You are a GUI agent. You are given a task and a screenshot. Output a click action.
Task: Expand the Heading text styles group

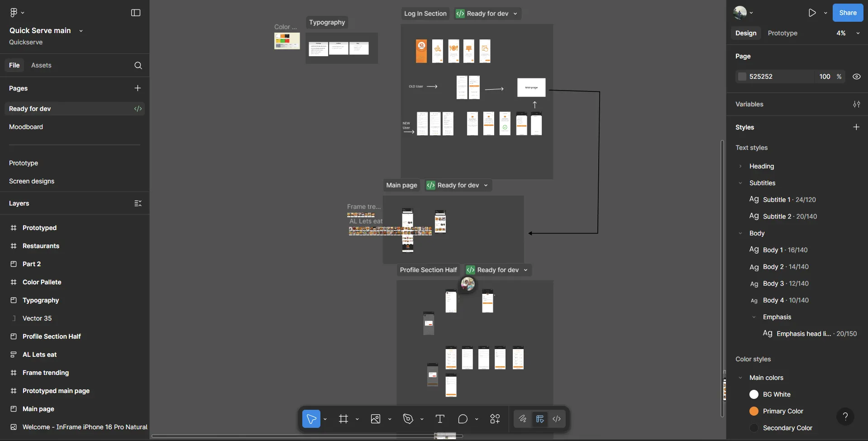click(740, 166)
